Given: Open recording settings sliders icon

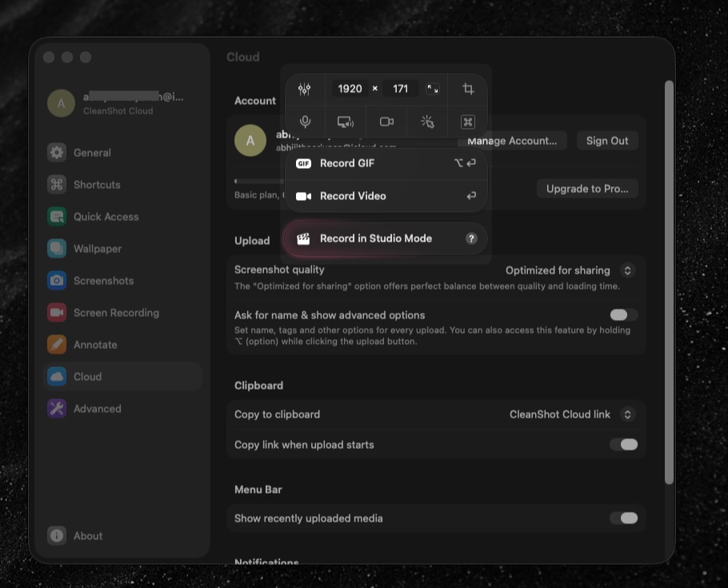Looking at the screenshot, I should point(305,89).
